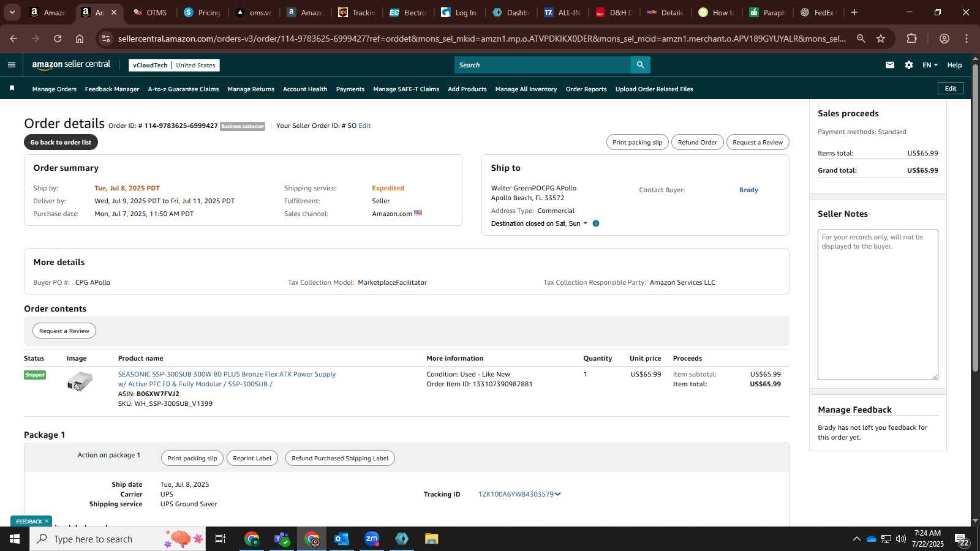Viewport: 980px width, 551px height.
Task: Open the Chrome three-dot menu
Action: pyautogui.click(x=967, y=39)
